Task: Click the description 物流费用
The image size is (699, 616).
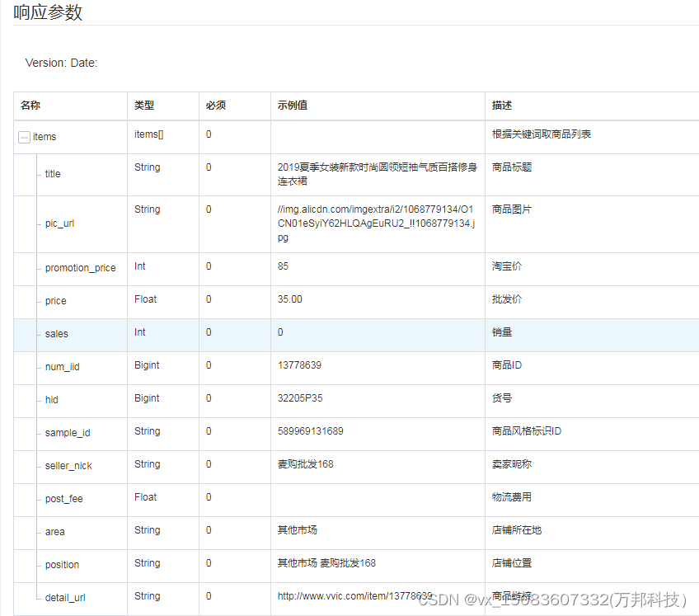Action: 512,497
